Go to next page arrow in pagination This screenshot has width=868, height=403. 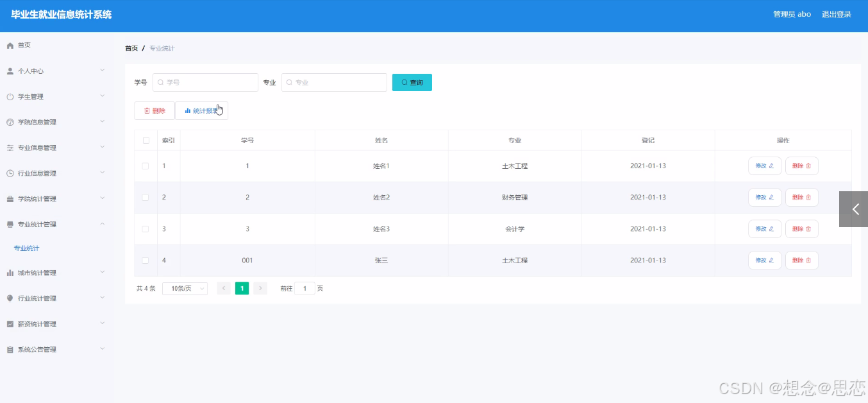pos(260,289)
